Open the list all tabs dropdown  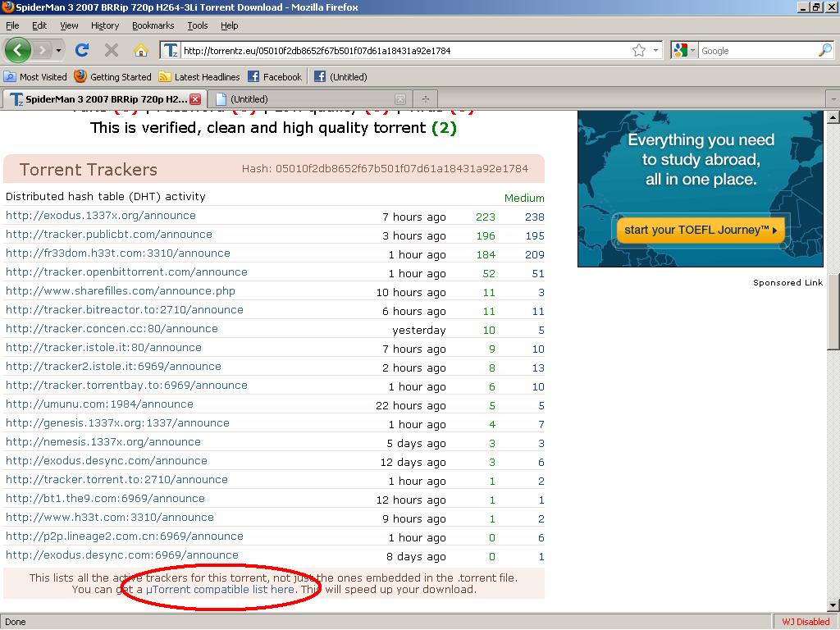pos(833,99)
